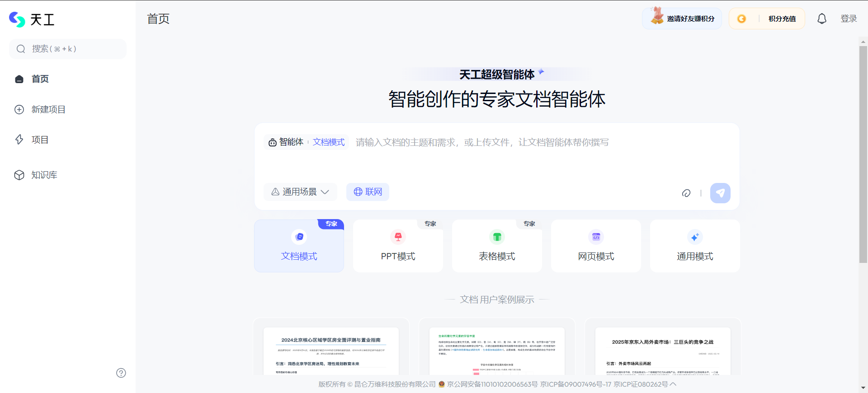Screen dimensions: 868x393
Task: Click the help question mark icon
Action: (121, 373)
